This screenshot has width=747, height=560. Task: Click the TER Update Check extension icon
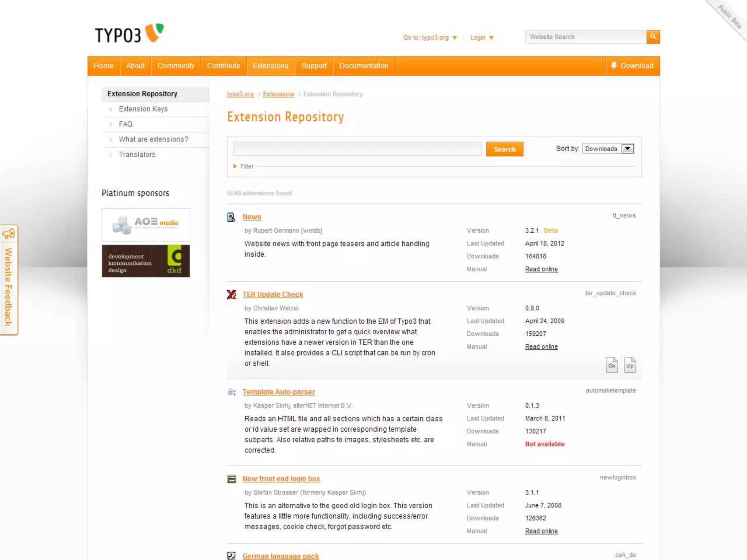tap(231, 295)
